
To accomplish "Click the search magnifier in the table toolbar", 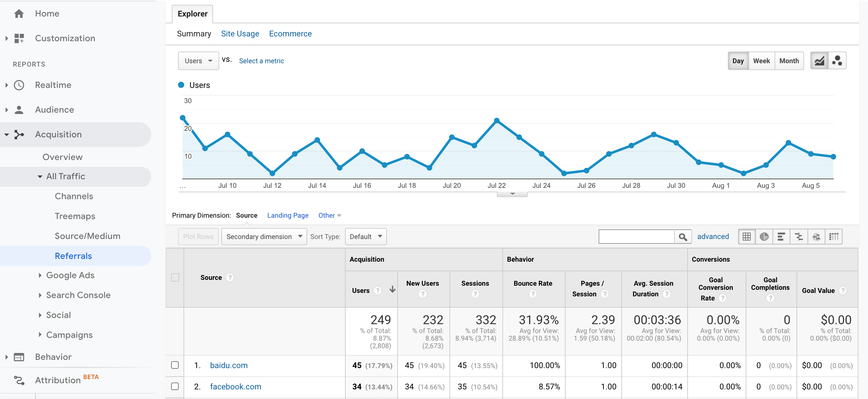I will tap(683, 236).
